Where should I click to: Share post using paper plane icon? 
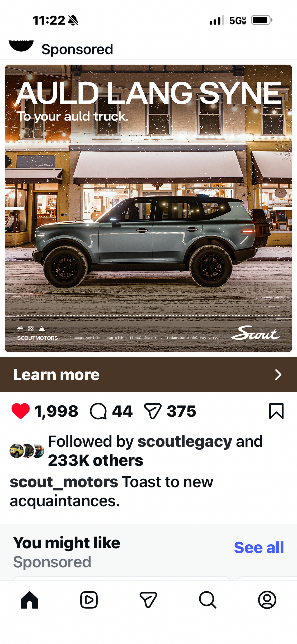(x=153, y=411)
